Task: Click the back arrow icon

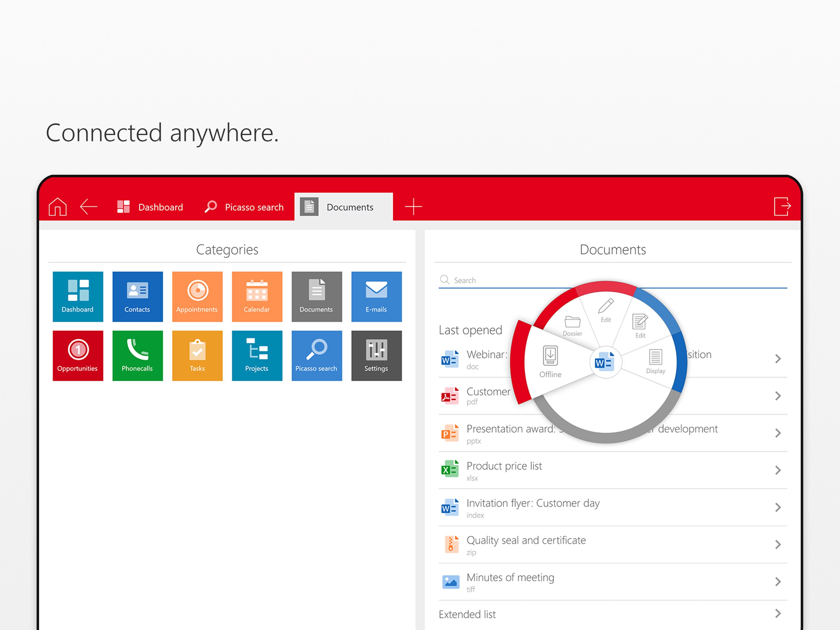Action: tap(89, 207)
